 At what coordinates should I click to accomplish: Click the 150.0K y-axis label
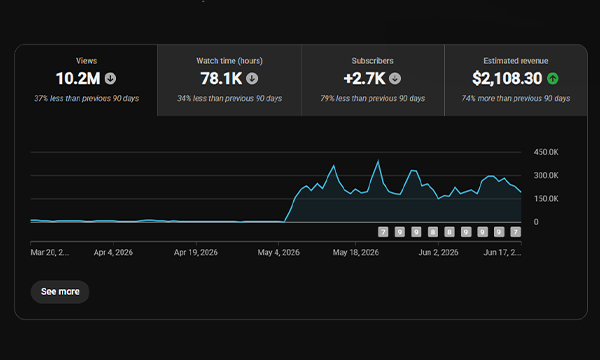546,199
